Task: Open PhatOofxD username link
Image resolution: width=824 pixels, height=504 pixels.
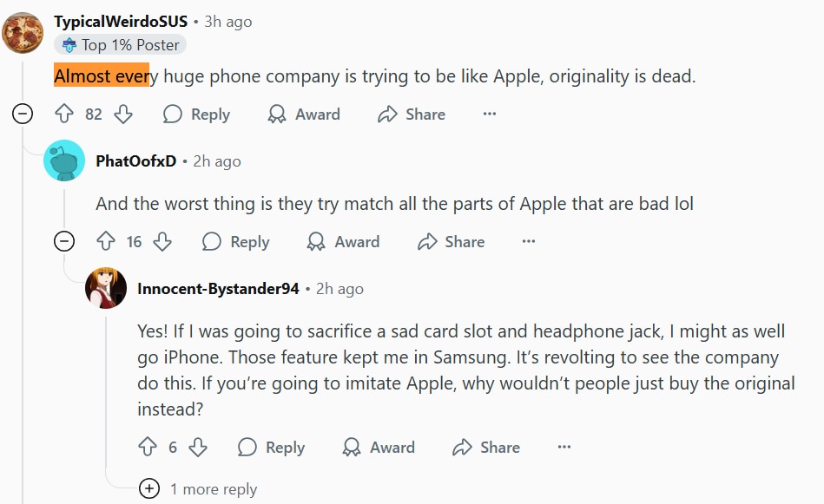Action: coord(135,161)
